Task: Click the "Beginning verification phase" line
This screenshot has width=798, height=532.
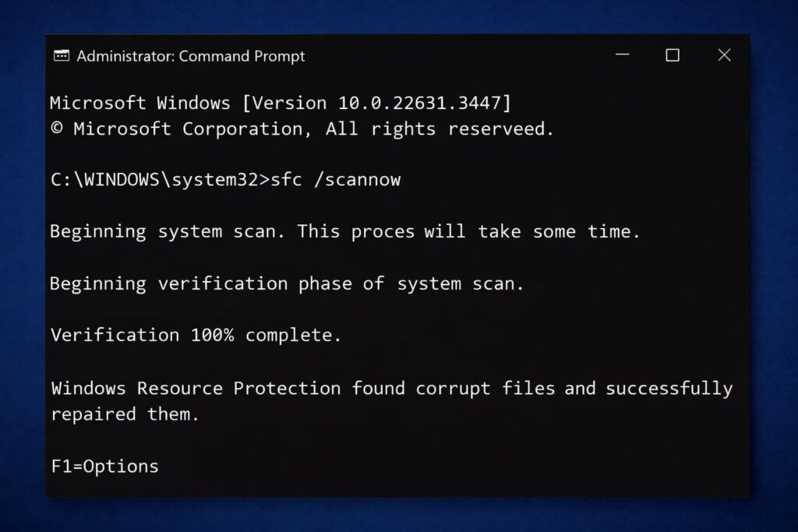Action: coord(287,284)
